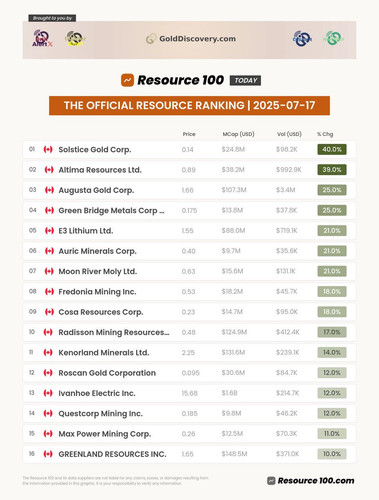Screen dimensions: 379x500
Task: Click the Canada flag beside GREENLAND RESOURCES INC.
Action: (x=48, y=454)
